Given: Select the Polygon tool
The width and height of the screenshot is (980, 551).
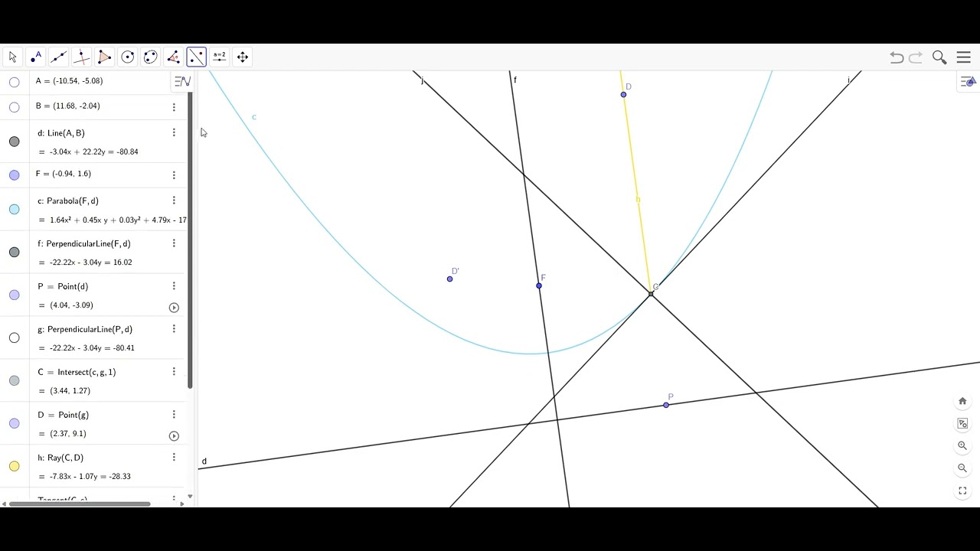Looking at the screenshot, I should [x=104, y=57].
